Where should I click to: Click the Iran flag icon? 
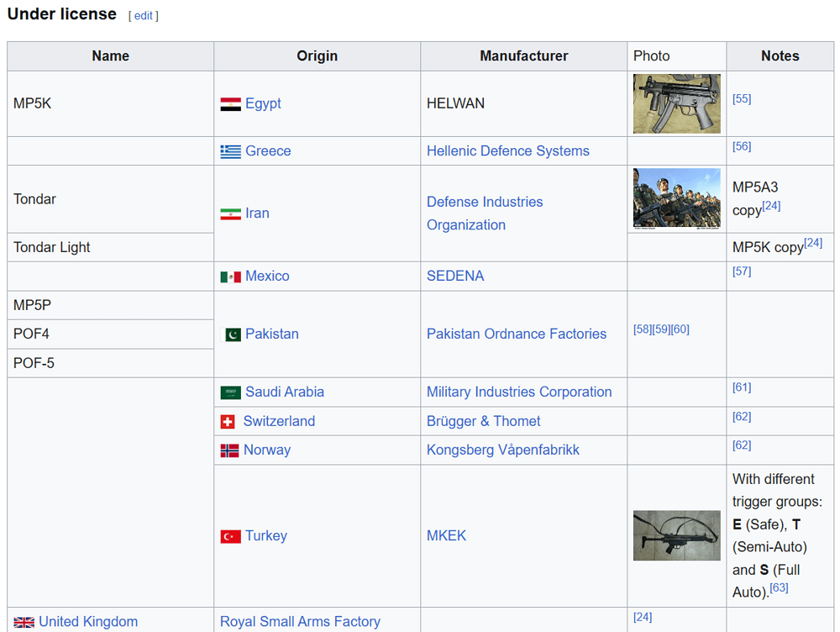(x=230, y=213)
